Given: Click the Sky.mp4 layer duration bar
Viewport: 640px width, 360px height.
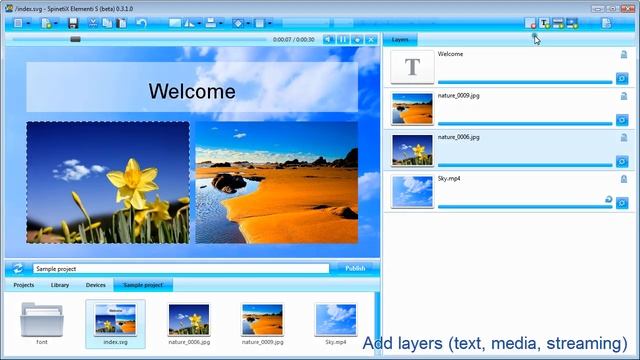Looking at the screenshot, I should click(525, 207).
